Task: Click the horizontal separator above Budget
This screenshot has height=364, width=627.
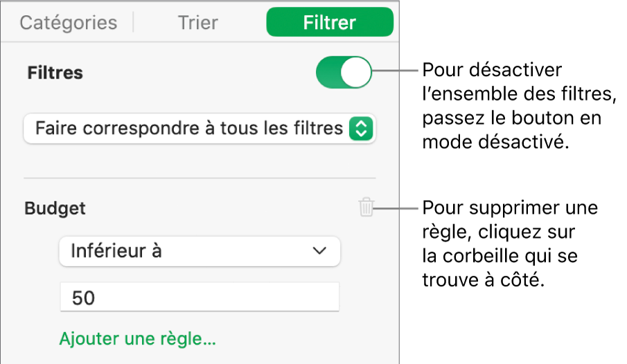Action: pos(200,178)
